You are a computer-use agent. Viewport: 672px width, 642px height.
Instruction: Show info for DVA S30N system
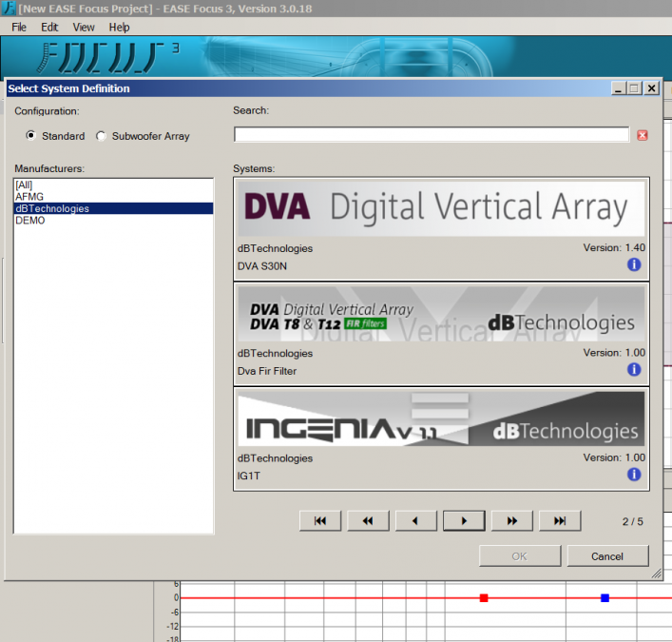click(634, 264)
